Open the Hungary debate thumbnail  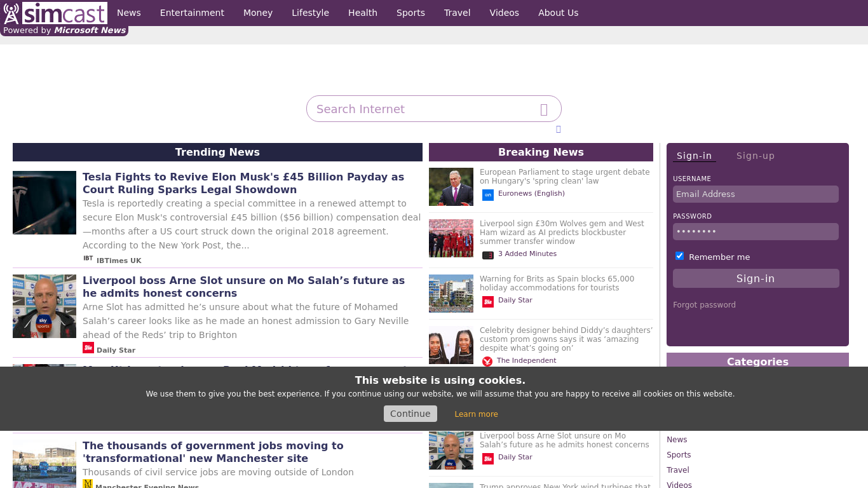[451, 187]
